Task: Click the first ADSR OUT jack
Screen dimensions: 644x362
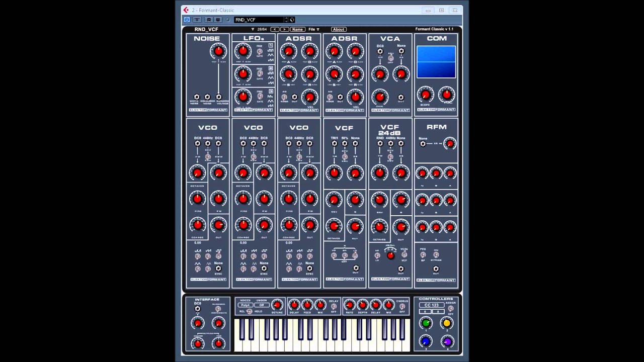Action: click(295, 97)
